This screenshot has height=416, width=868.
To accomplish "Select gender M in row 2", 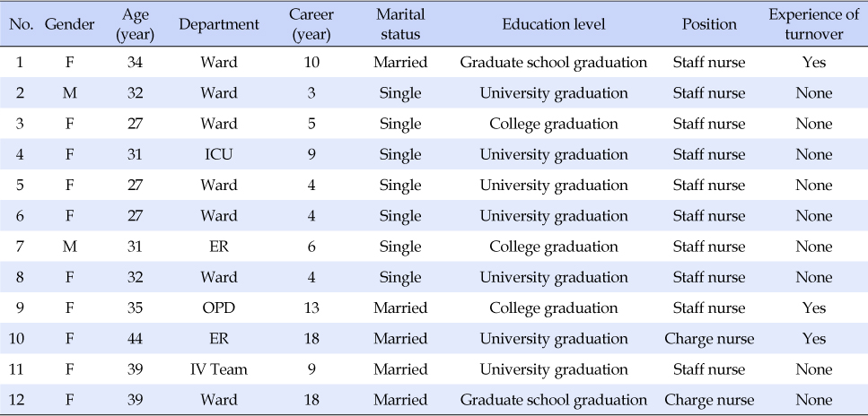I will point(70,93).
